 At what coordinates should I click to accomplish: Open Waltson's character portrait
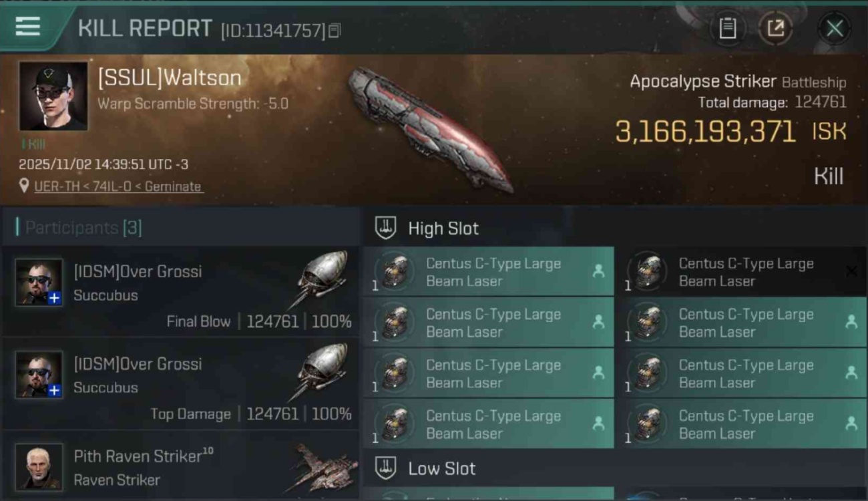[x=53, y=96]
